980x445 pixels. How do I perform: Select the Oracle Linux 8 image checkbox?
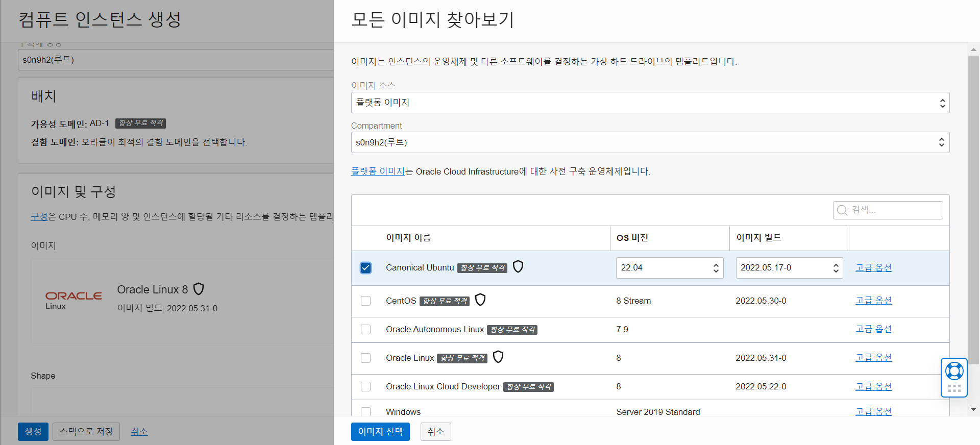pyautogui.click(x=365, y=358)
